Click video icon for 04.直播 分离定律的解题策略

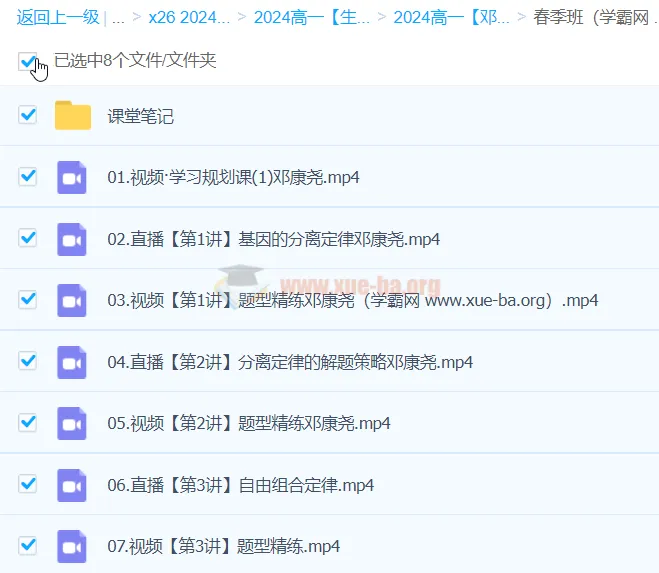coord(72,362)
